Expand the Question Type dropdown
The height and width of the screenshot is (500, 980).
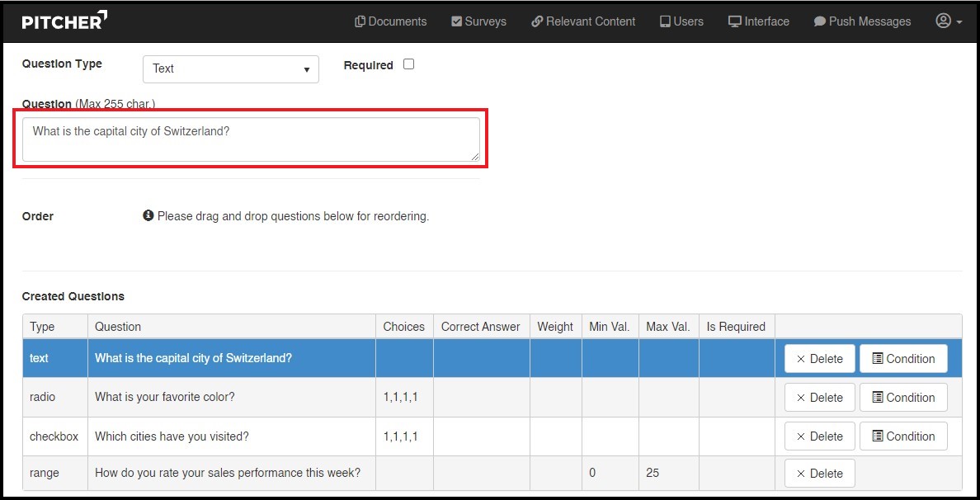(231, 68)
